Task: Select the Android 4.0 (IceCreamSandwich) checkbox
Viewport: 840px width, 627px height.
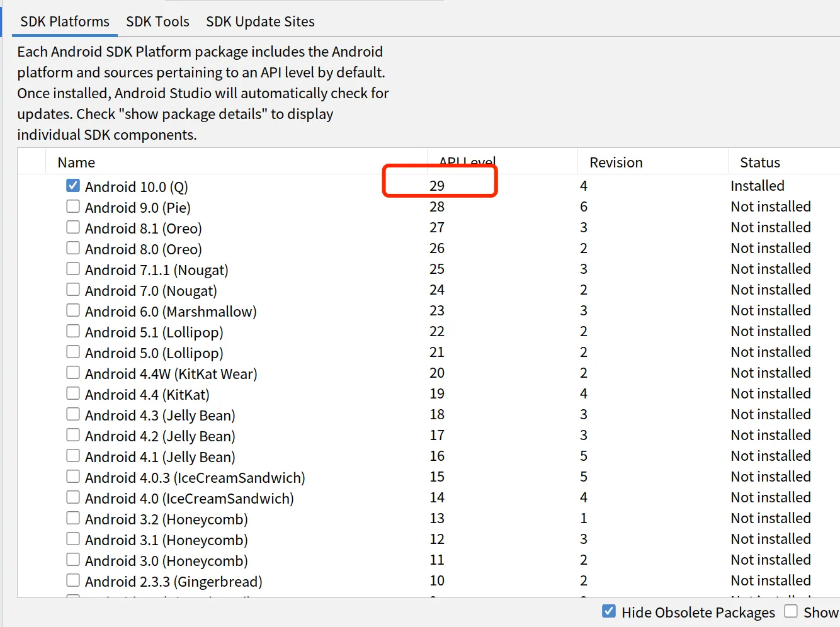Action: pyautogui.click(x=73, y=497)
